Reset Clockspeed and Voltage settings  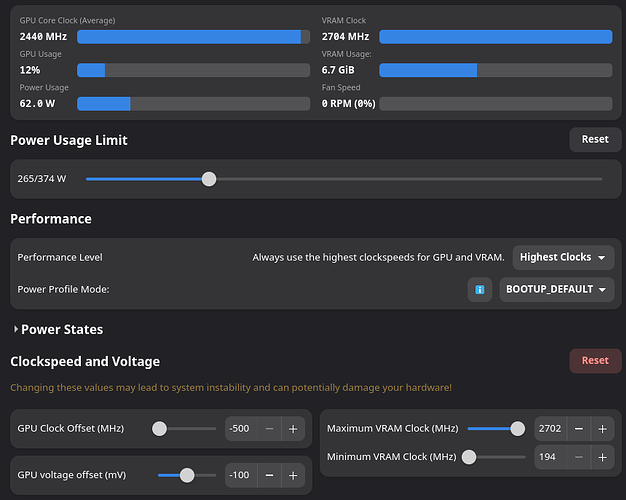[595, 361]
